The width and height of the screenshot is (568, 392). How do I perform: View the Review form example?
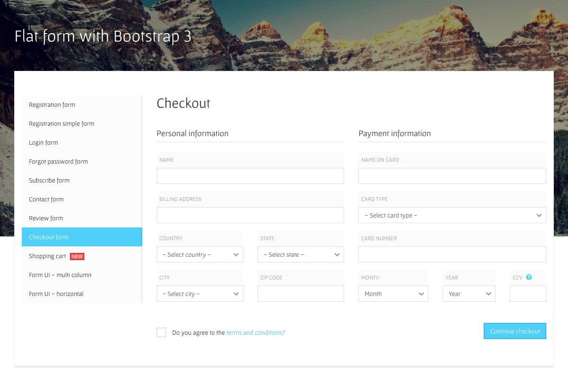click(x=45, y=218)
